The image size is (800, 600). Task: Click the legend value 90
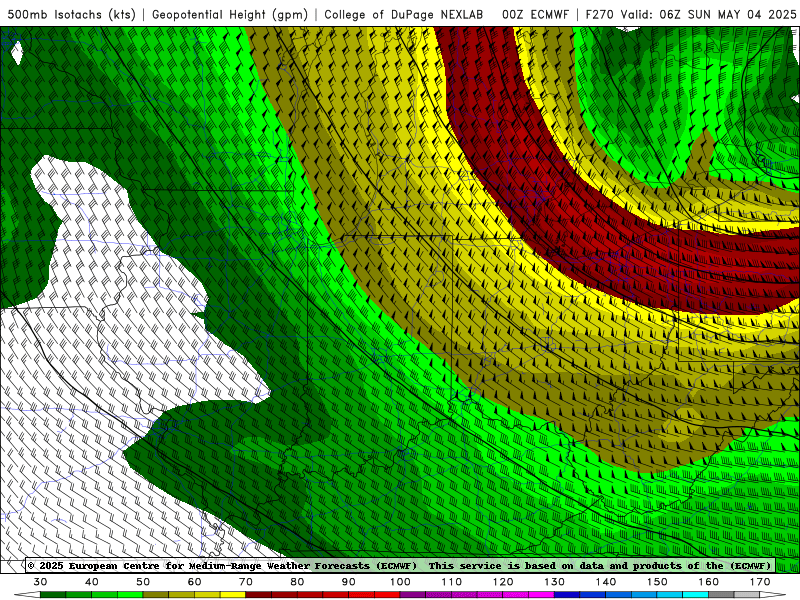349,582
